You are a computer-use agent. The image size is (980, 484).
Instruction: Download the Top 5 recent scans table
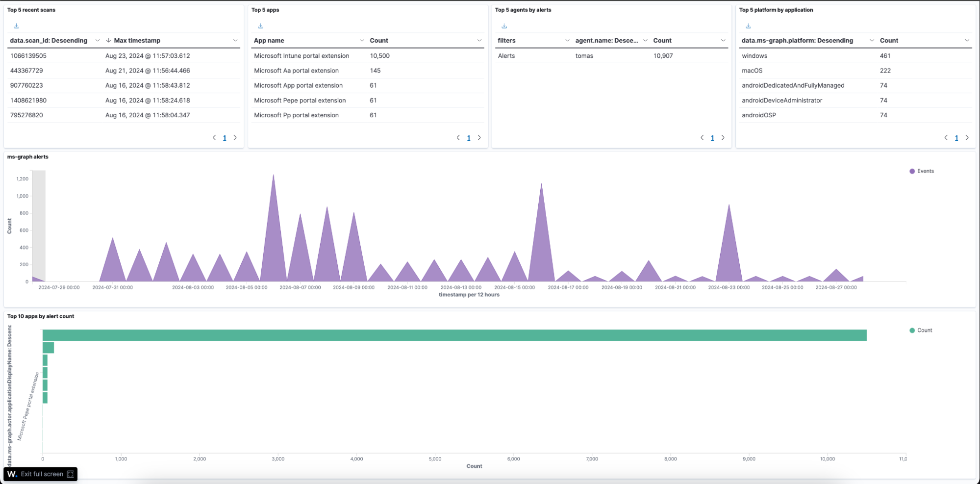coord(16,26)
